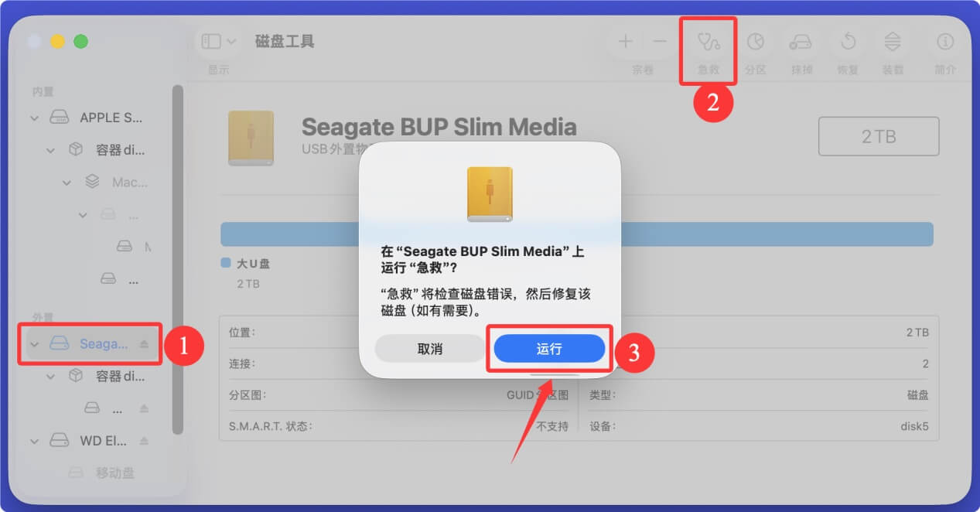The width and height of the screenshot is (980, 512).
Task: Open the 恢复 (Restore) tool icon
Action: (847, 41)
